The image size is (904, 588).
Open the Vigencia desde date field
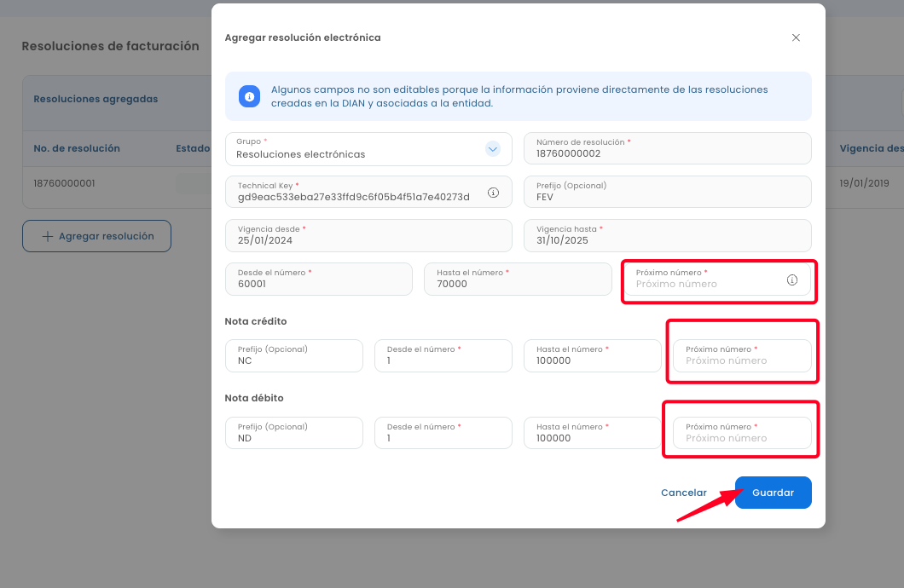(x=368, y=236)
